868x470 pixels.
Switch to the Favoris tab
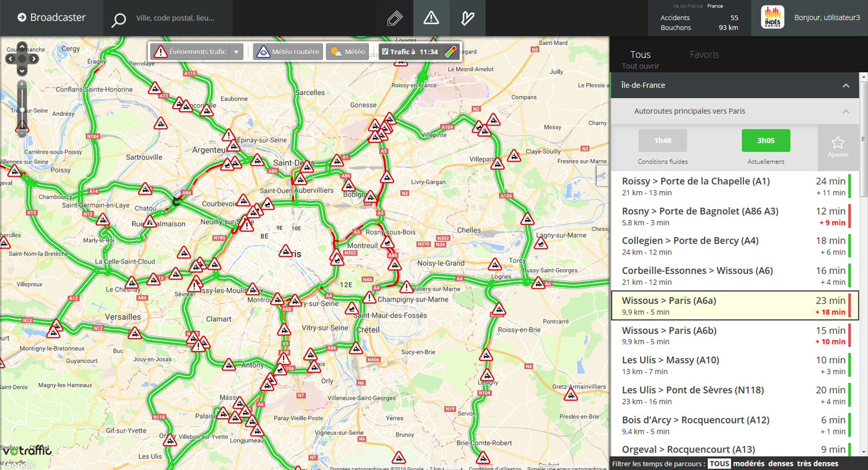pos(704,54)
